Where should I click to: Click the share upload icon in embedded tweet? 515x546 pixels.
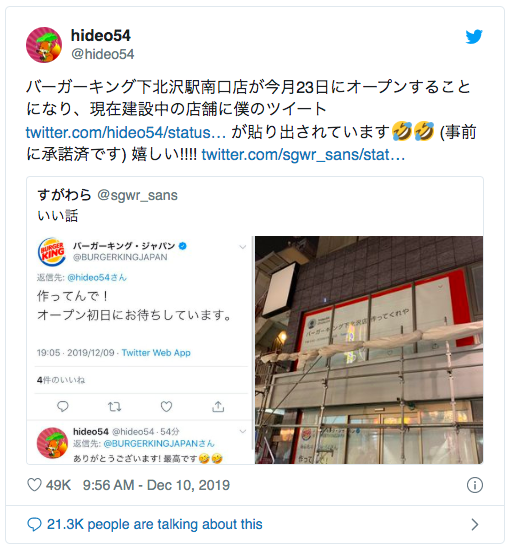coord(218,406)
